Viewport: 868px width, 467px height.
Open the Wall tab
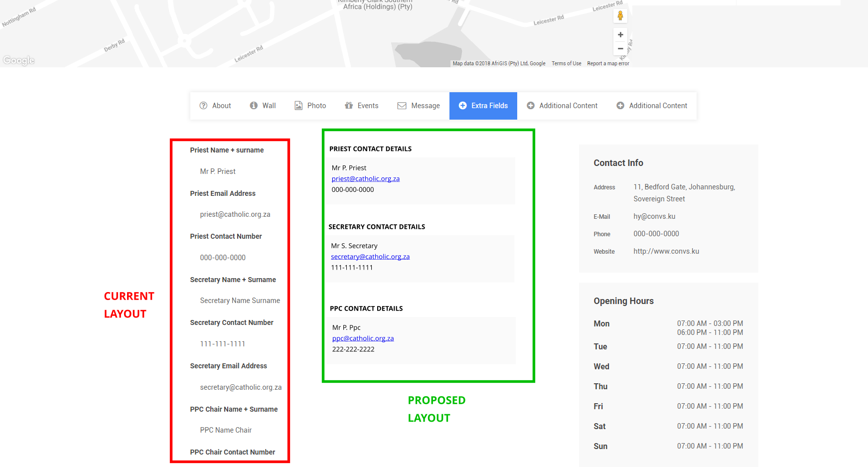point(268,105)
